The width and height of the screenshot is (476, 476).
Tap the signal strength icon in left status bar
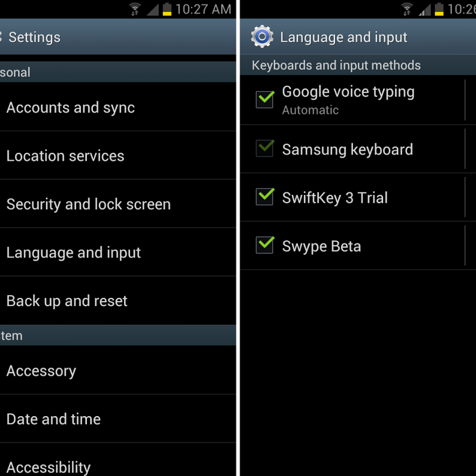tap(153, 10)
